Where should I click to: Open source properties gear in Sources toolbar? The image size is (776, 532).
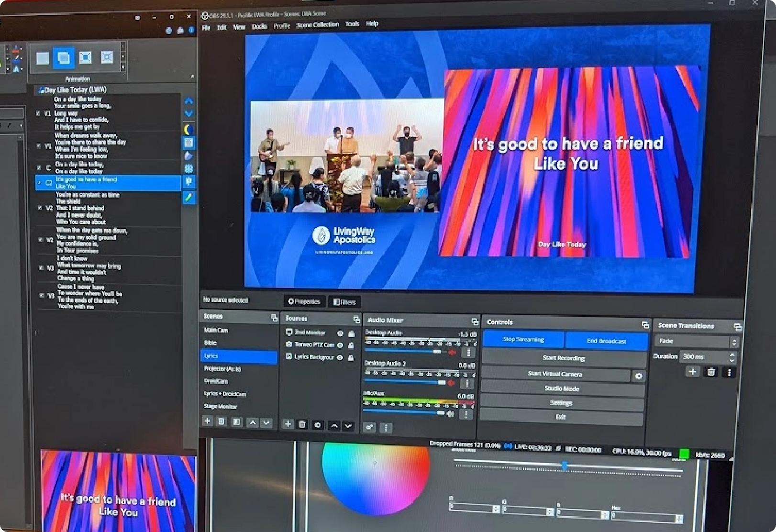coord(317,425)
